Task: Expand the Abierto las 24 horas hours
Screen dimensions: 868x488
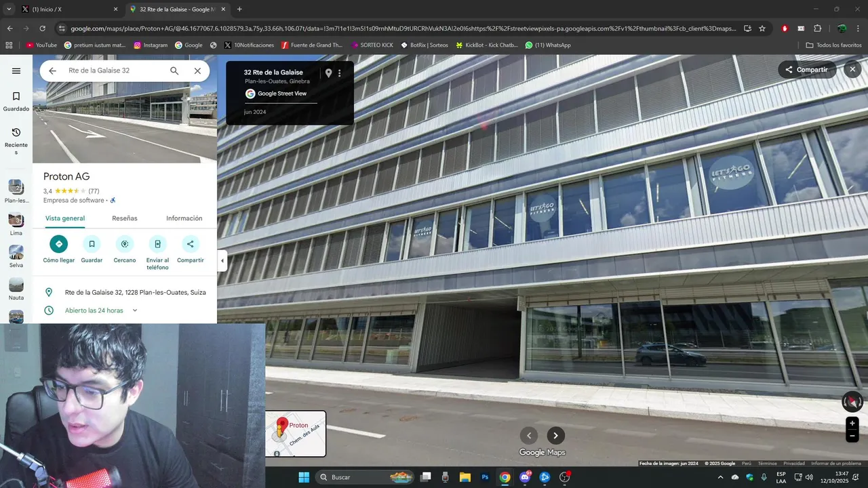Action: pos(134,310)
